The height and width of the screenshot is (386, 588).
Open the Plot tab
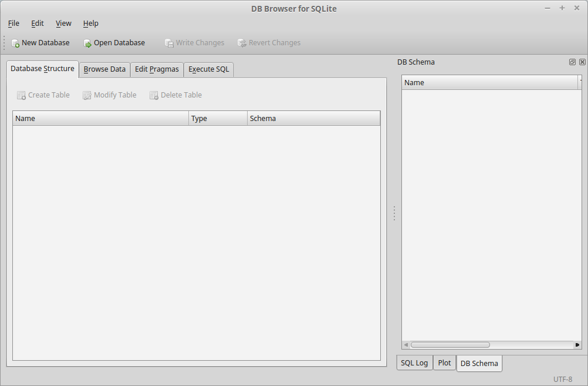click(444, 362)
